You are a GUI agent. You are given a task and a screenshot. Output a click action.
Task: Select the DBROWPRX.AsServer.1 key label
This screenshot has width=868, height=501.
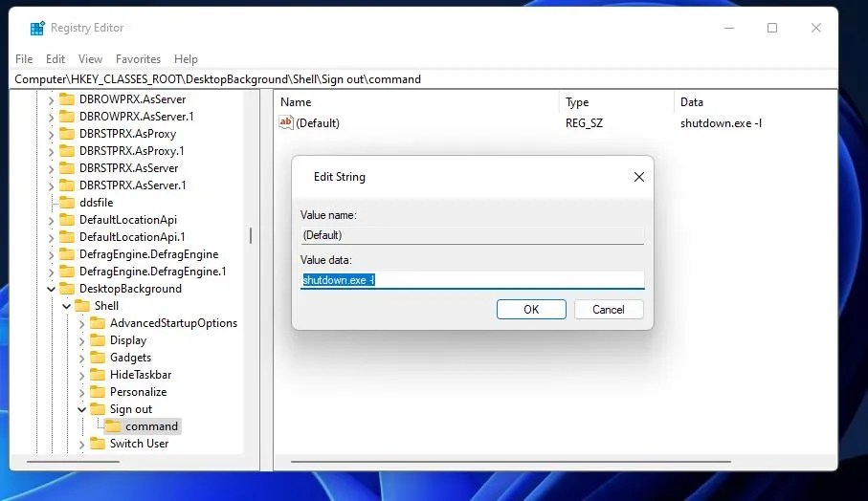click(x=136, y=116)
